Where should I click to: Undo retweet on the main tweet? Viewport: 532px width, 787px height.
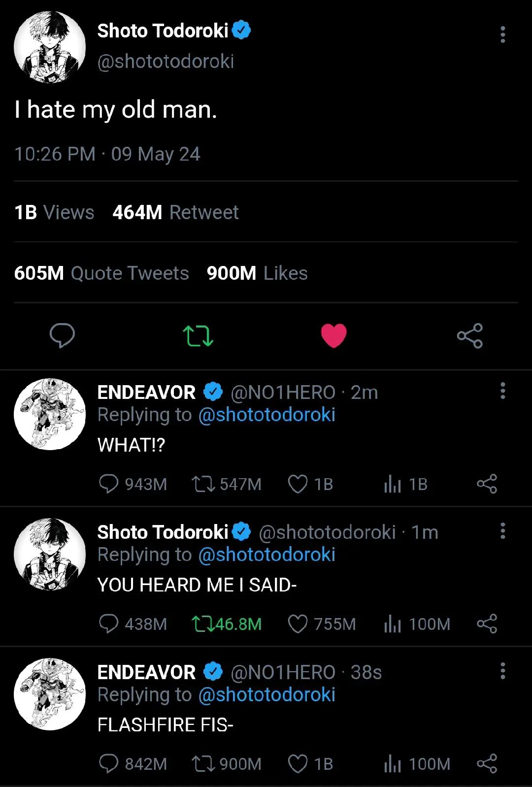(198, 335)
